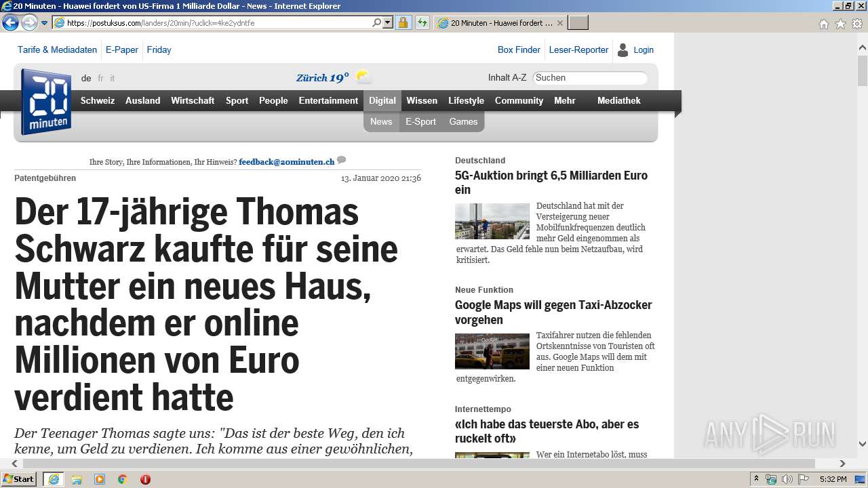Open the People menu

(x=273, y=100)
